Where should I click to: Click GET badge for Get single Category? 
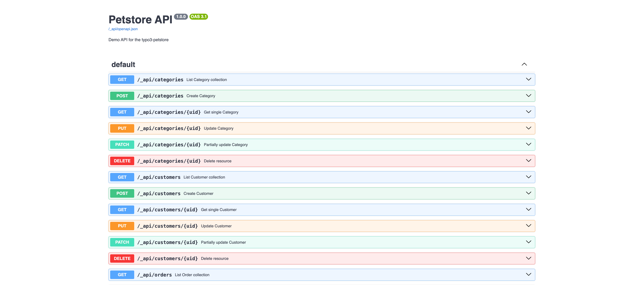coord(122,112)
